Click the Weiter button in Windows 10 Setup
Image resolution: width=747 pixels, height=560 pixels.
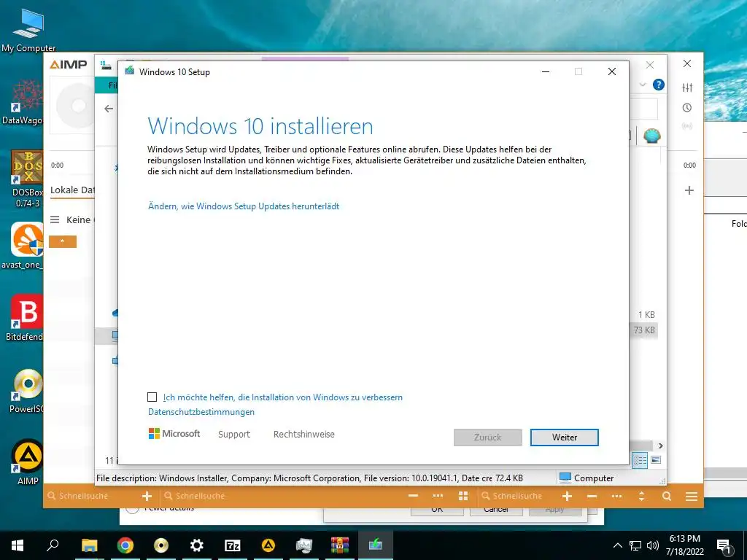click(564, 437)
